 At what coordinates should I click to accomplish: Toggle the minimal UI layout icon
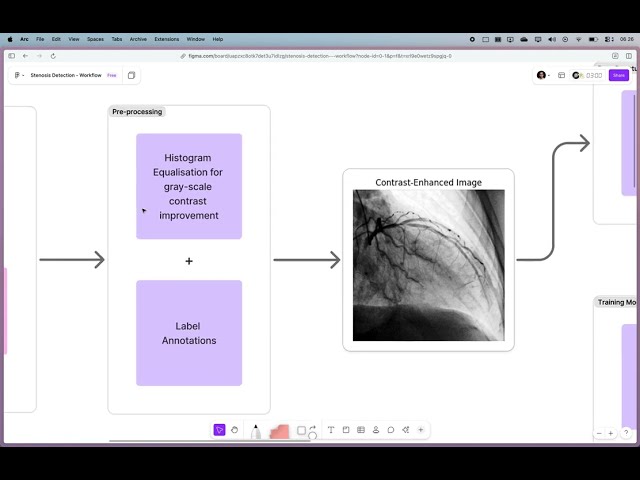[x=561, y=75]
